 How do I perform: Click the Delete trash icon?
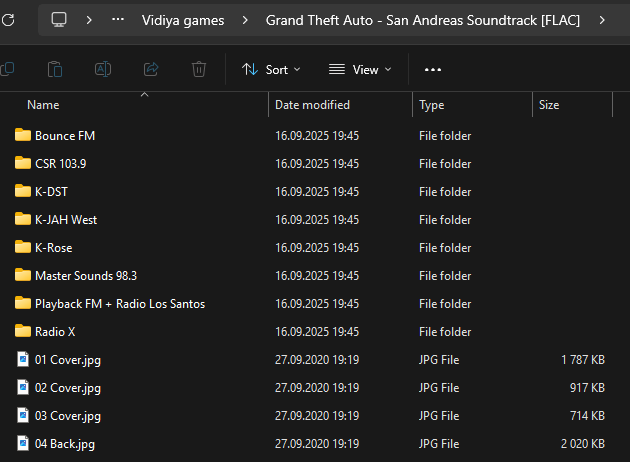[x=198, y=69]
